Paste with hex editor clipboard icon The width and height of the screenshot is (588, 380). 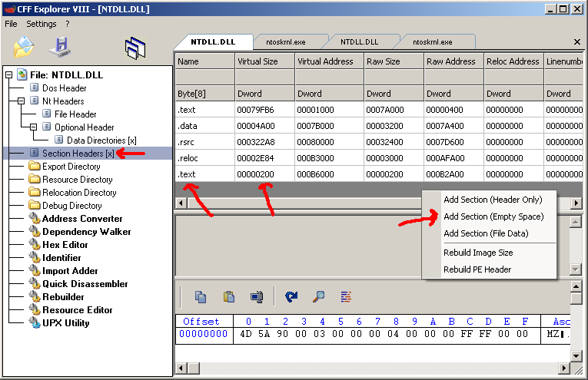tap(229, 297)
